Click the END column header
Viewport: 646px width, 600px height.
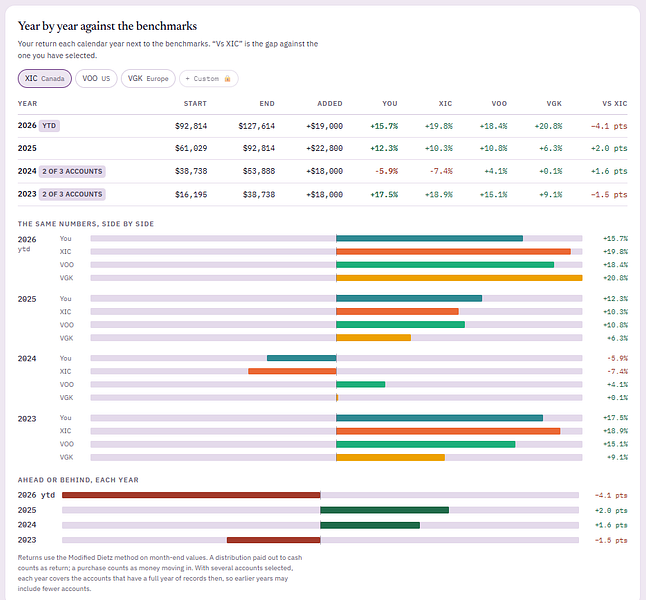267,103
